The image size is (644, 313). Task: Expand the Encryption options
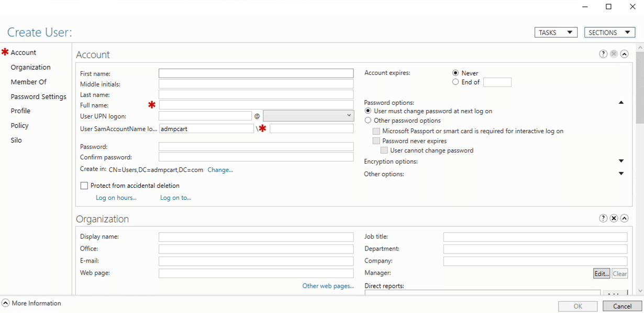(x=621, y=161)
